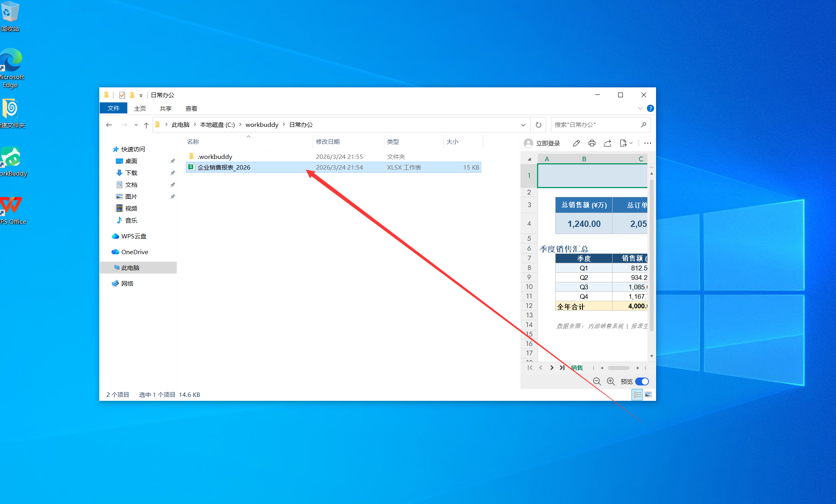Click the refresh button next to the address bar
This screenshot has width=836, height=504.
click(x=538, y=125)
